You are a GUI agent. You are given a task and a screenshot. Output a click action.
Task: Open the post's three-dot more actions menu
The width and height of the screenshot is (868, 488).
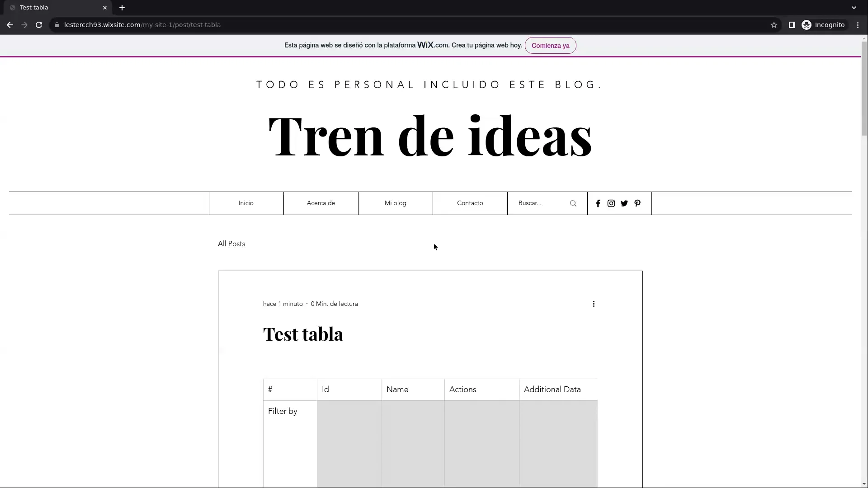click(x=594, y=304)
